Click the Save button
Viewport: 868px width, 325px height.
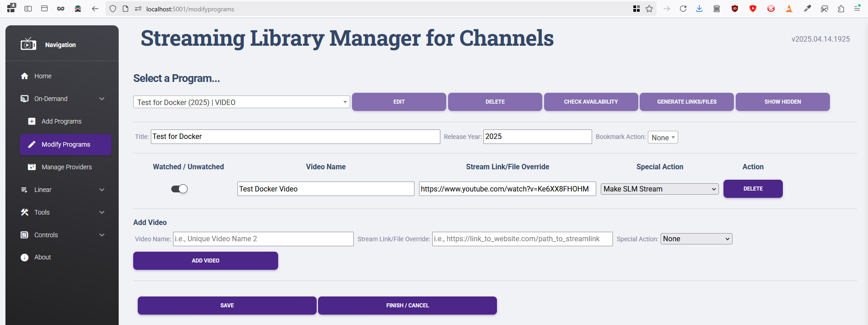point(227,306)
